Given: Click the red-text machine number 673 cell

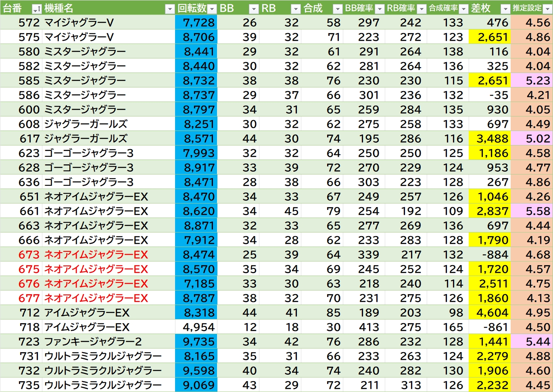Looking at the screenshot, I should [29, 255].
